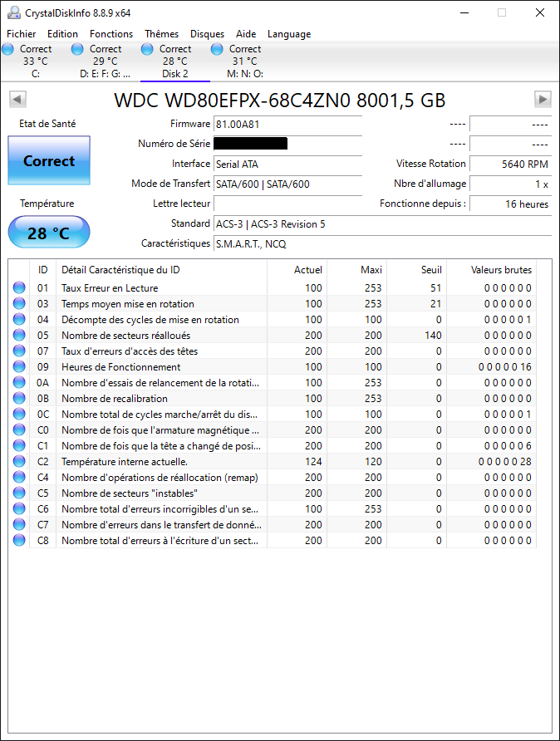Click the Maxi column header
The image size is (560, 741).
coord(356,270)
